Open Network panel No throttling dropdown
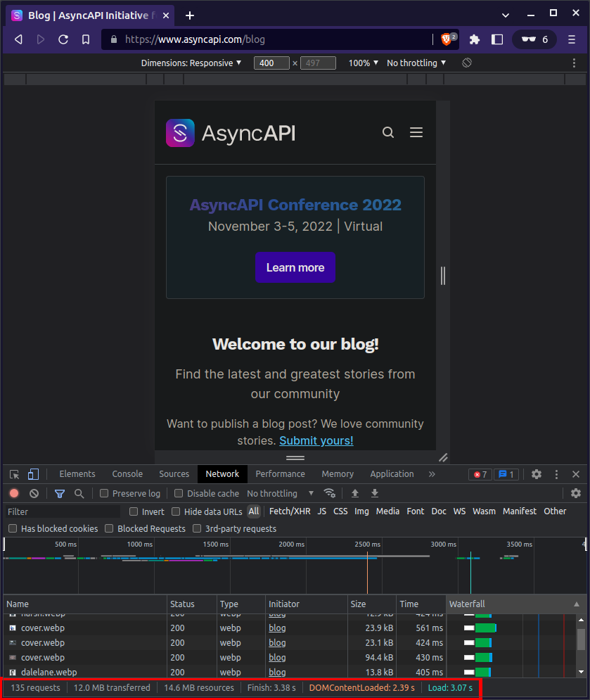This screenshot has width=590, height=700. pyautogui.click(x=281, y=493)
